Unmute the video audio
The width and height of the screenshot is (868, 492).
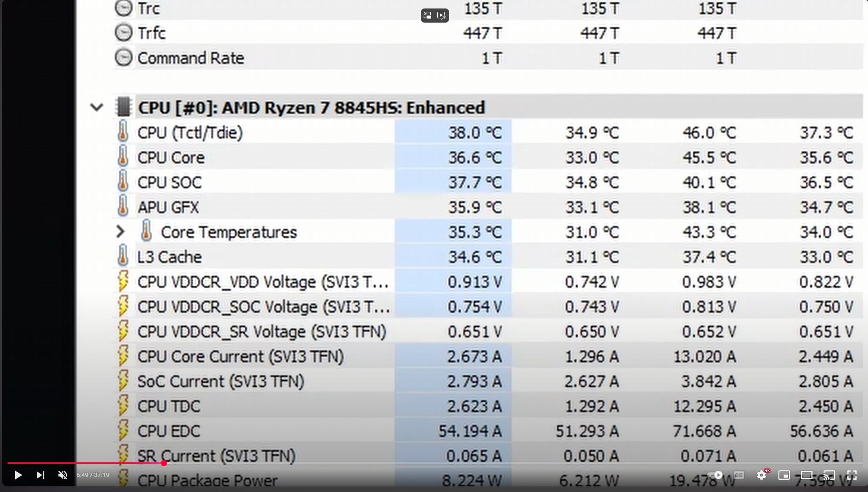(63, 475)
